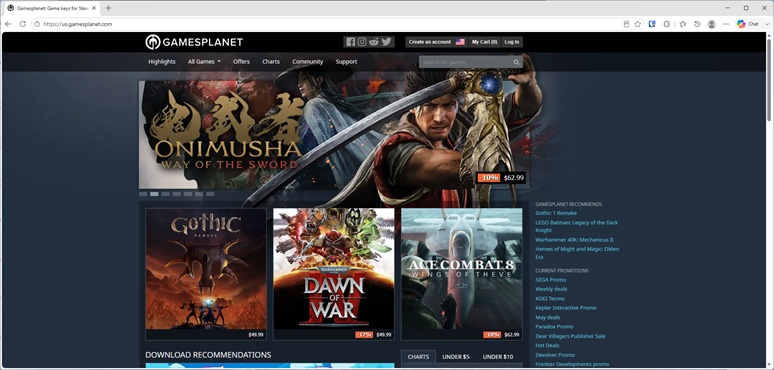
Task: Expand the chevron next to Chat
Action: (x=767, y=24)
